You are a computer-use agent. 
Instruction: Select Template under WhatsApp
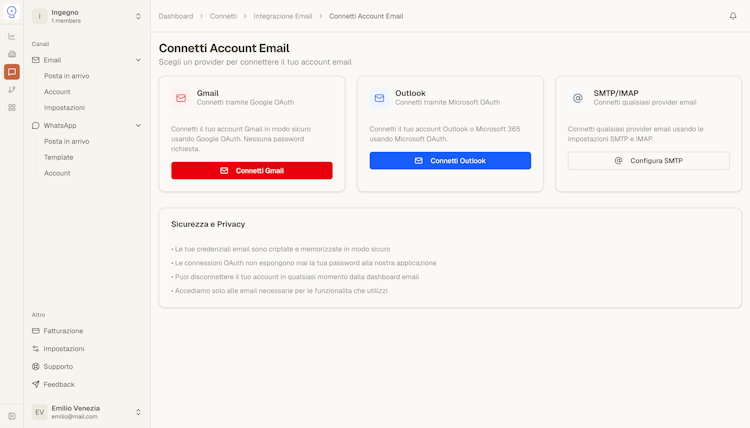coord(58,158)
